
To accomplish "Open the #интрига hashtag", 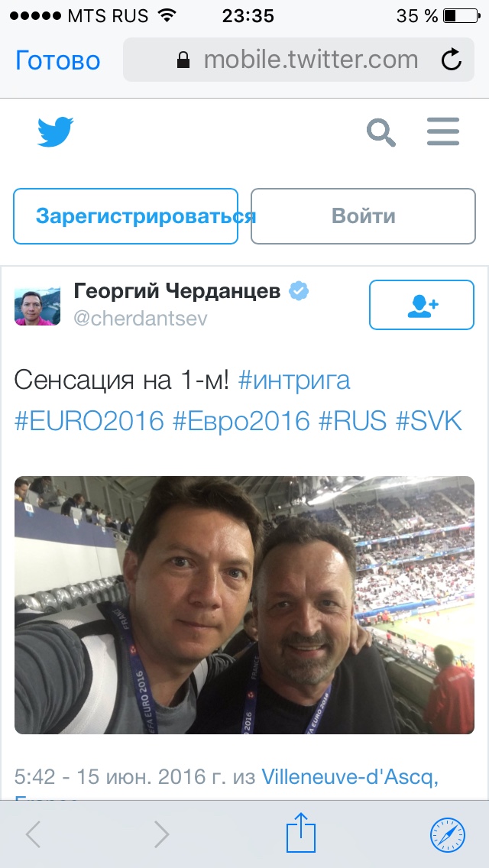I will click(293, 381).
